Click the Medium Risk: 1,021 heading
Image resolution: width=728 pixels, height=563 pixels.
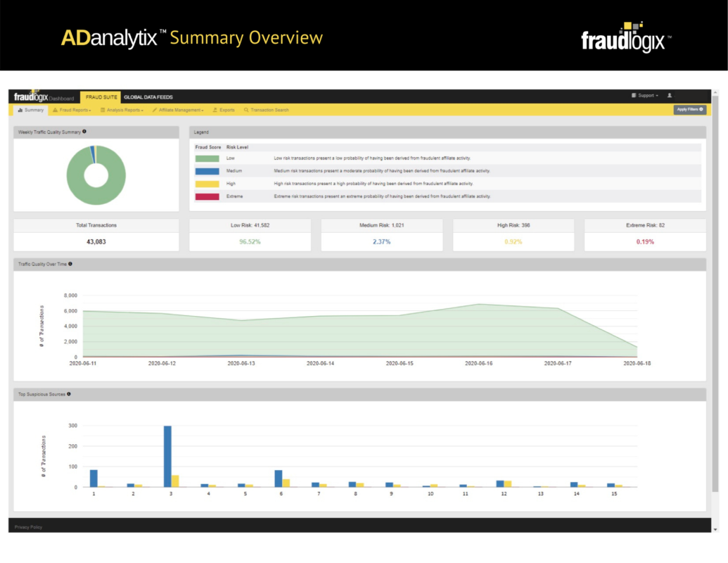tap(382, 225)
